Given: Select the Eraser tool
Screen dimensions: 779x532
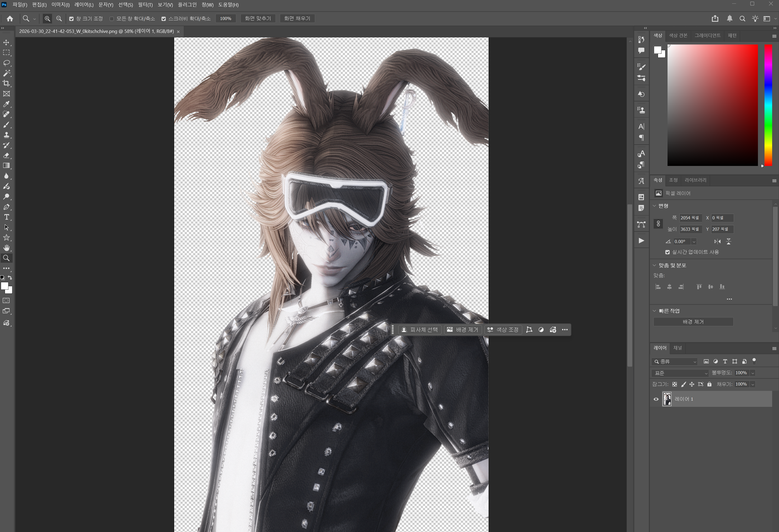Looking at the screenshot, I should pyautogui.click(x=6, y=155).
